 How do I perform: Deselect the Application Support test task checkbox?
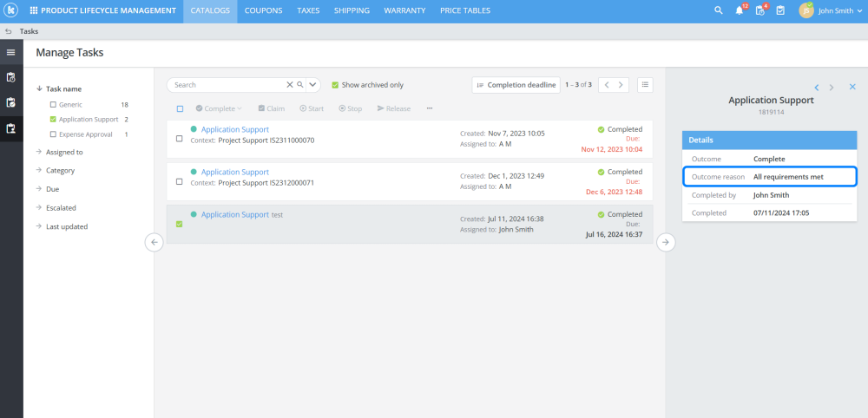[179, 224]
